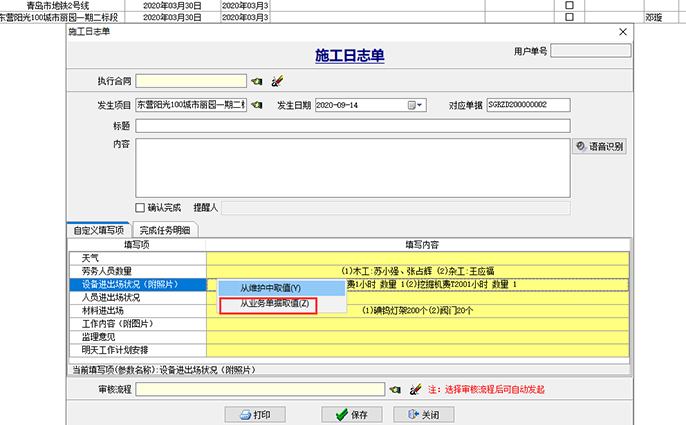Click the clear icon beside 审核流程 field
Image resolution: width=686 pixels, height=425 pixels.
(x=415, y=389)
